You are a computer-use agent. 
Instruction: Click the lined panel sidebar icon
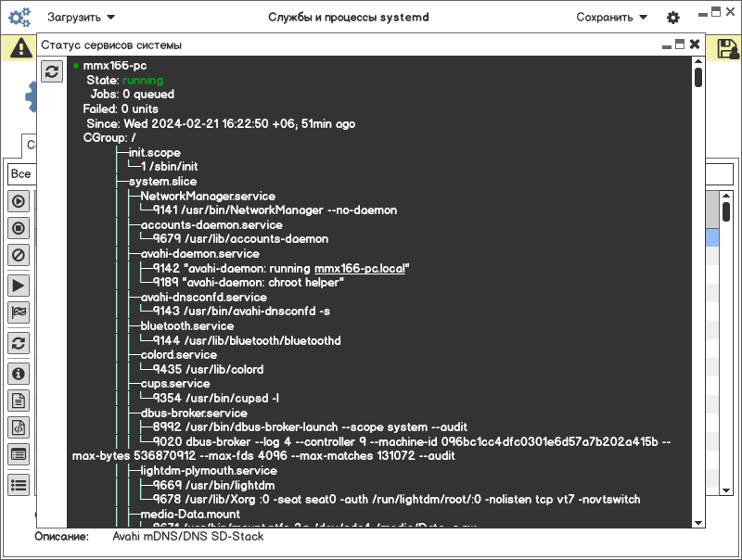[19, 455]
